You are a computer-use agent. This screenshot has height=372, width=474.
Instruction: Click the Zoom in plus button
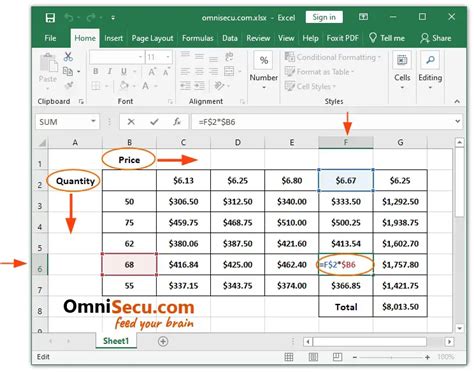tap(427, 357)
